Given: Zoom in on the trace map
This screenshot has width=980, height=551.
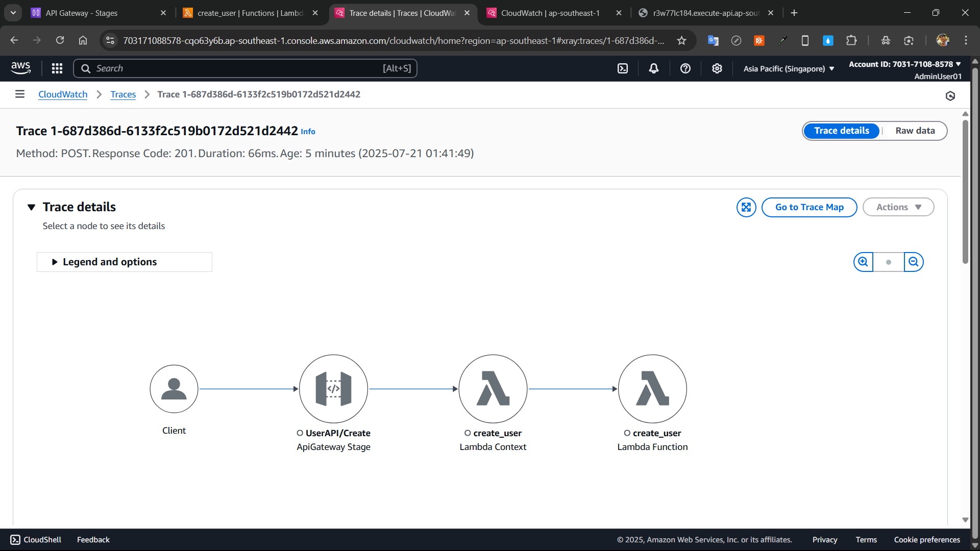Looking at the screenshot, I should click(863, 262).
